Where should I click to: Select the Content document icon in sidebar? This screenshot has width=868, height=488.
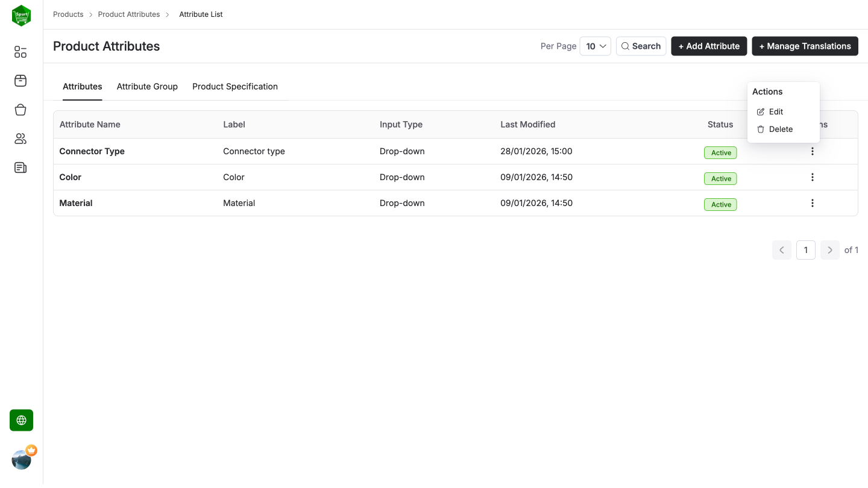tap(20, 167)
